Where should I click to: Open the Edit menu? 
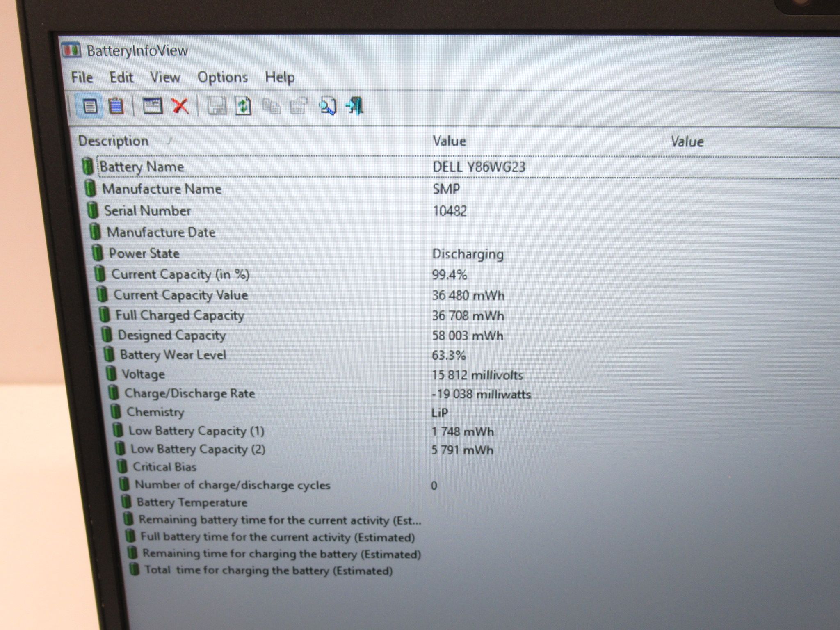(121, 77)
